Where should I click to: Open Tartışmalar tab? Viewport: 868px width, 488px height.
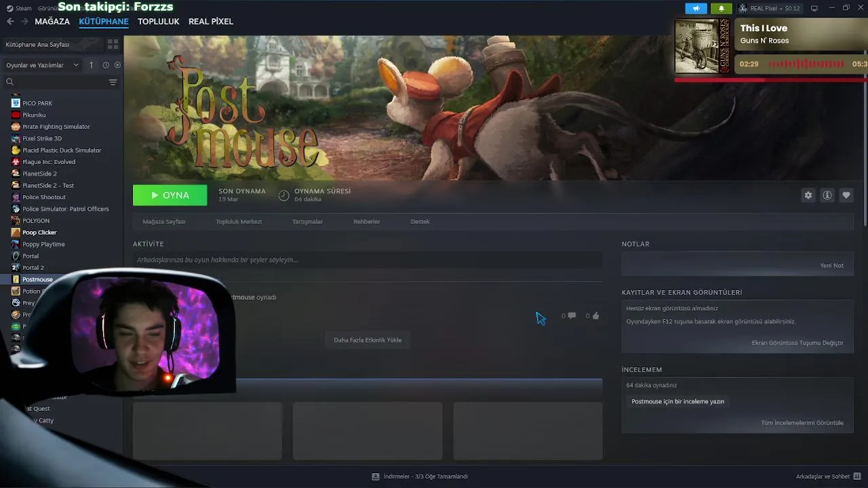tap(307, 222)
